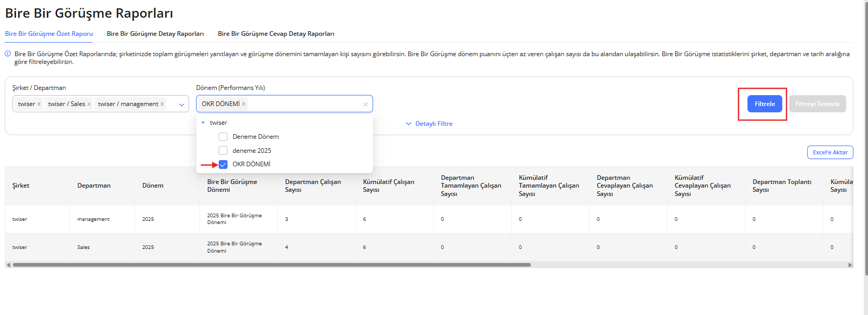
Task: Click the info icon beside the description
Action: coord(8,54)
